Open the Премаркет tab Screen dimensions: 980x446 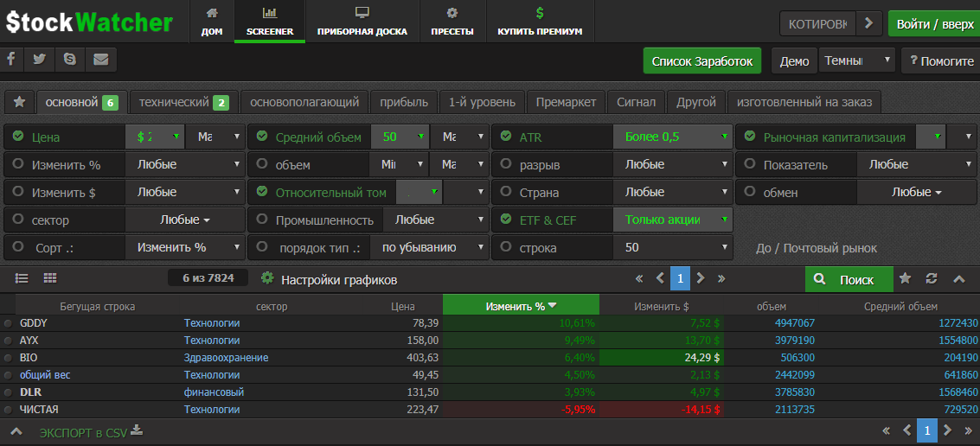click(x=566, y=102)
